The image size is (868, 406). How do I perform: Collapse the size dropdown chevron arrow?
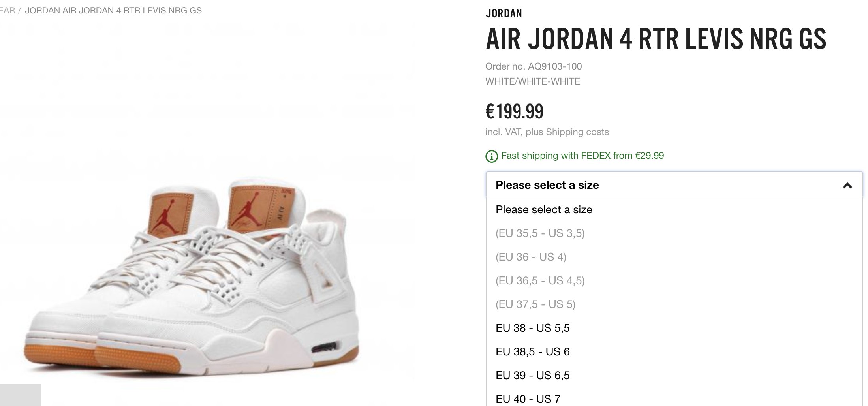847,185
